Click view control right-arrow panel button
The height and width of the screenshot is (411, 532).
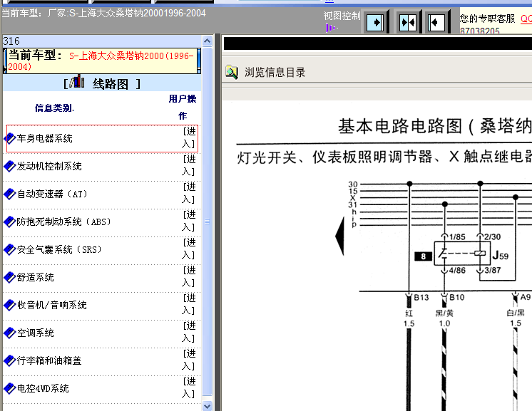click(376, 22)
